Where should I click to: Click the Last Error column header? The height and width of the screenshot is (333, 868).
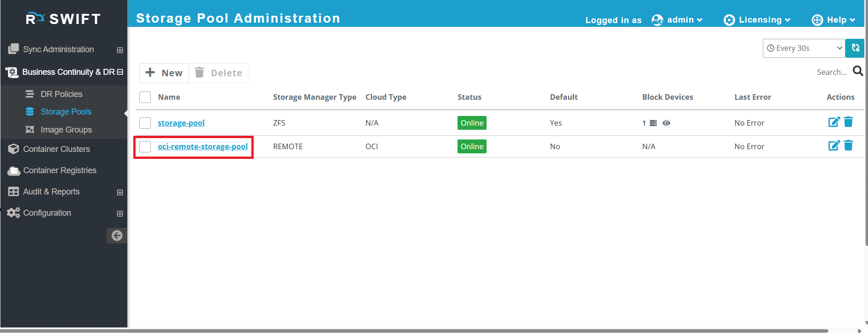pos(752,97)
